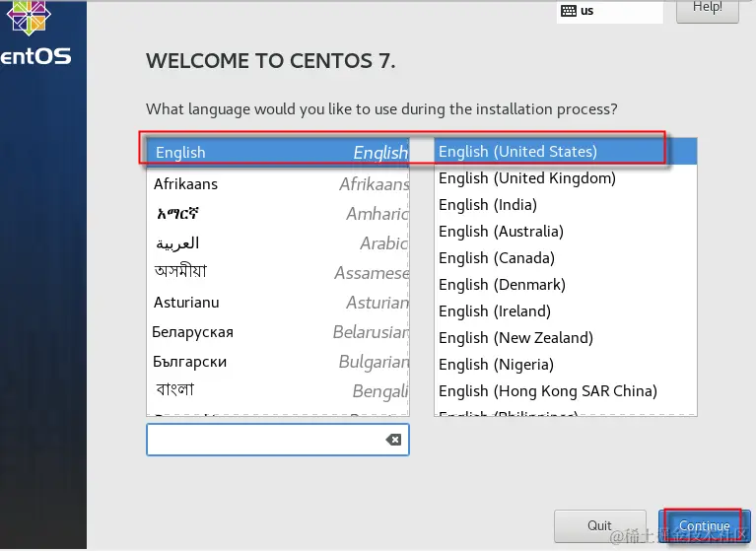756x551 pixels.
Task: Select the Bengali language row
Action: pos(278,390)
